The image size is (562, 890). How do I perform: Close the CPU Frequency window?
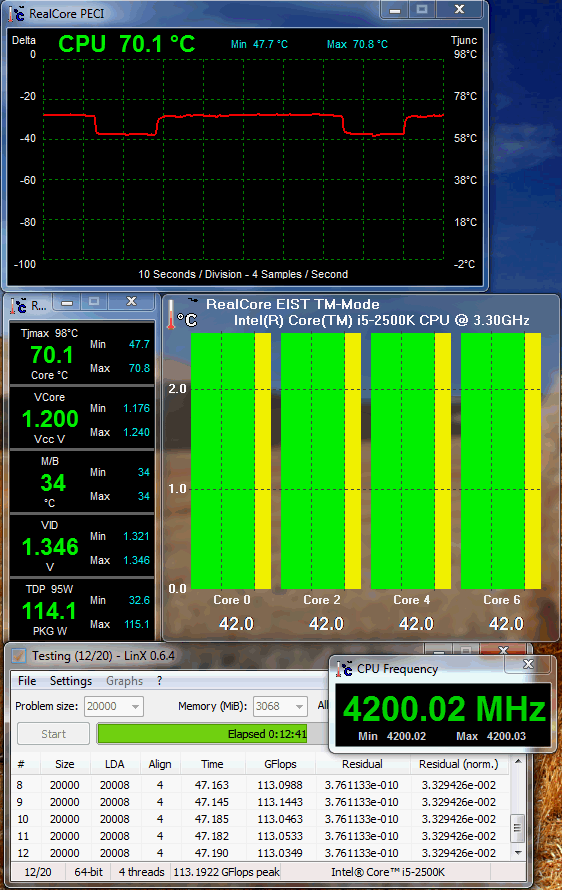[528, 664]
